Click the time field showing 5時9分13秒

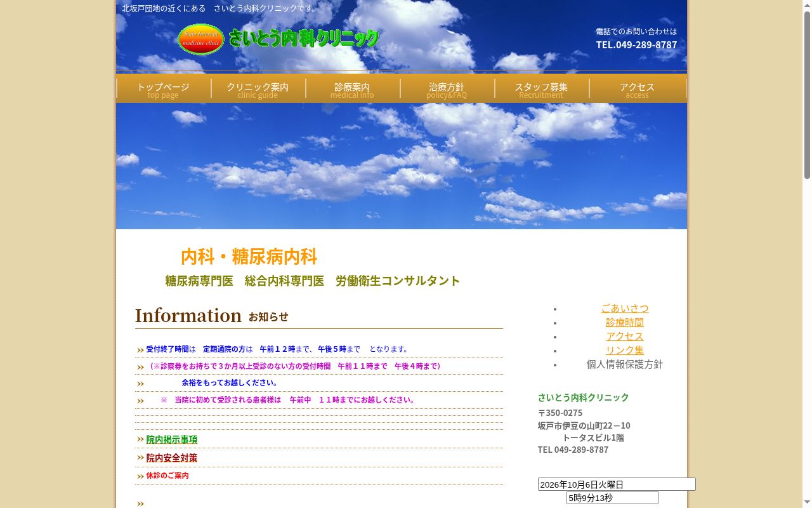tap(612, 498)
